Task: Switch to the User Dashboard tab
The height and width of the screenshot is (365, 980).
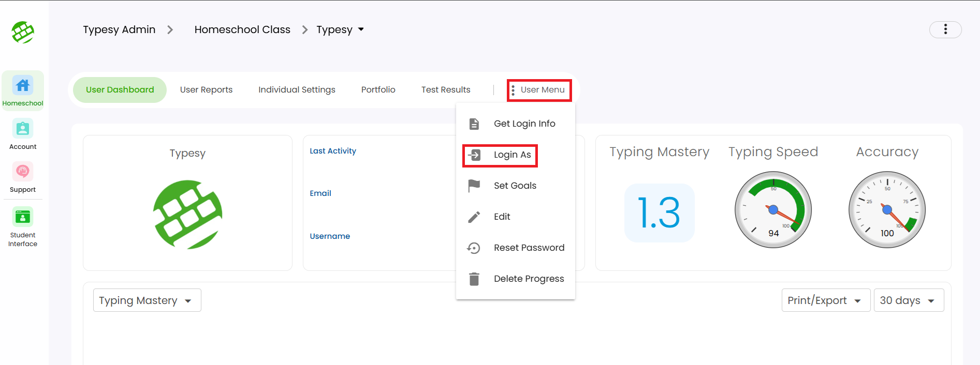Action: pyautogui.click(x=120, y=90)
